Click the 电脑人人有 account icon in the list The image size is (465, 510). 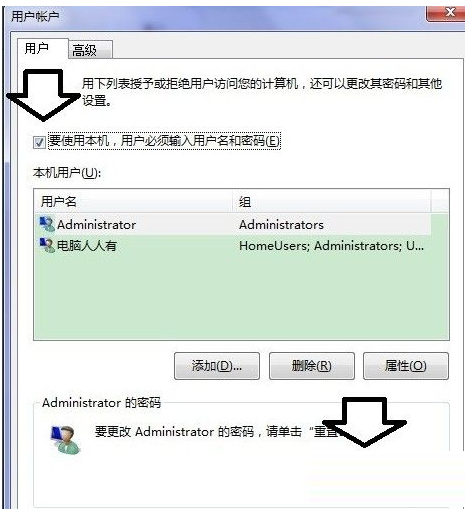[x=47, y=245]
